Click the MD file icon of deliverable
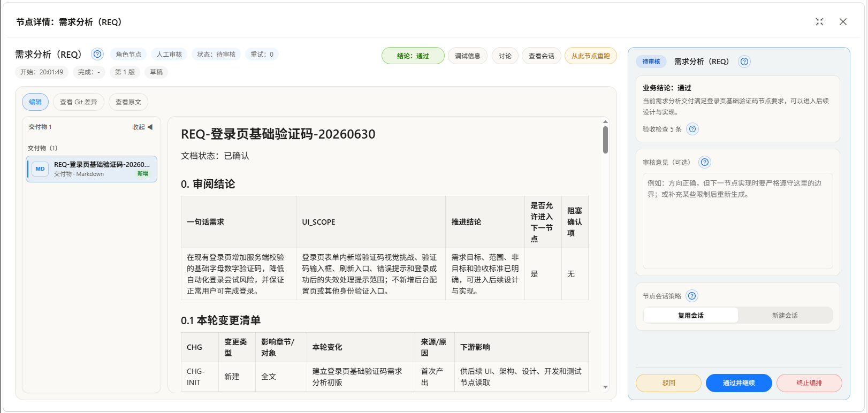Screen dimensions: 868x413 [x=40, y=169]
